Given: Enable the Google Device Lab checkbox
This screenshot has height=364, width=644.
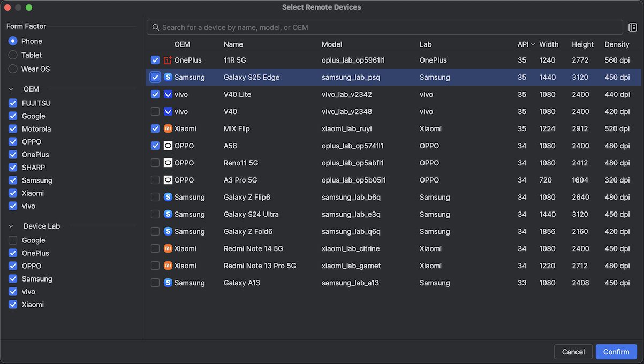Looking at the screenshot, I should (x=13, y=240).
